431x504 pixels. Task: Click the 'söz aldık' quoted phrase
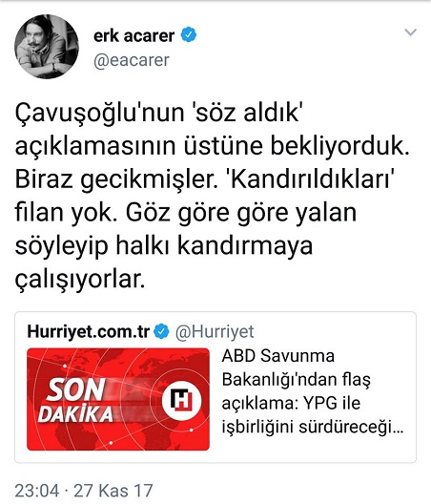247,113
